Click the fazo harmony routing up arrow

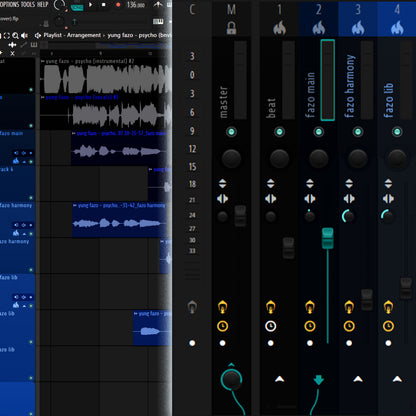coord(358,379)
